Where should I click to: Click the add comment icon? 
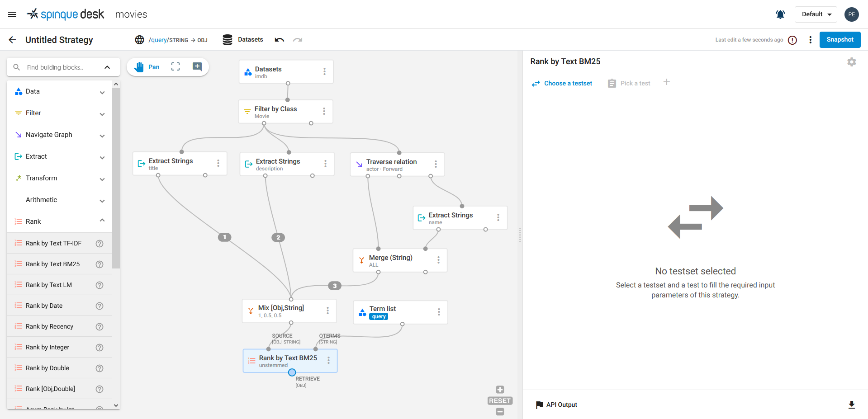pyautogui.click(x=197, y=66)
